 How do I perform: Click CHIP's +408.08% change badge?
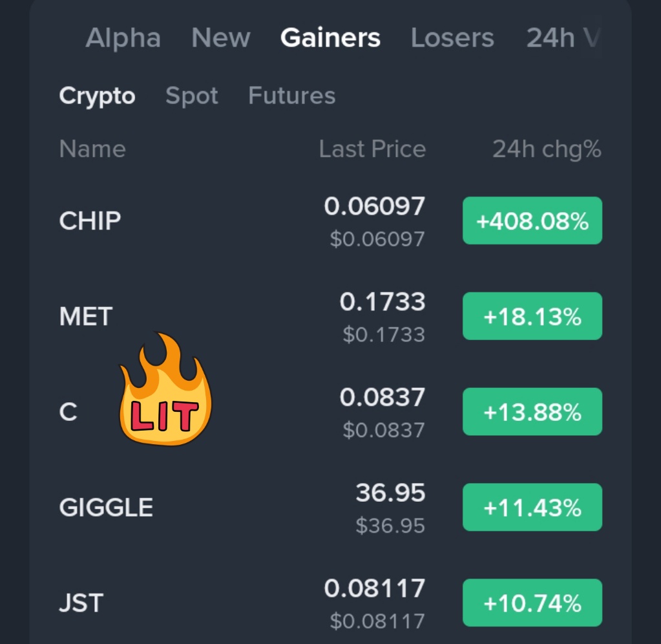click(x=532, y=221)
